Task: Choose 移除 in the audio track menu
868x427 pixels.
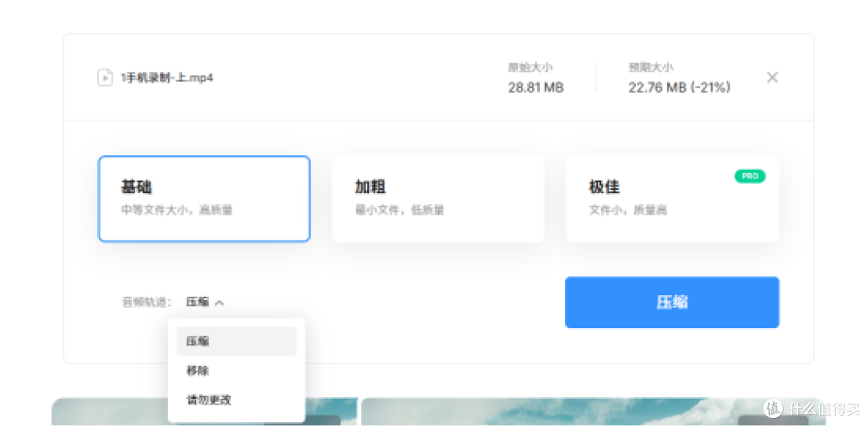Action: [x=236, y=371]
